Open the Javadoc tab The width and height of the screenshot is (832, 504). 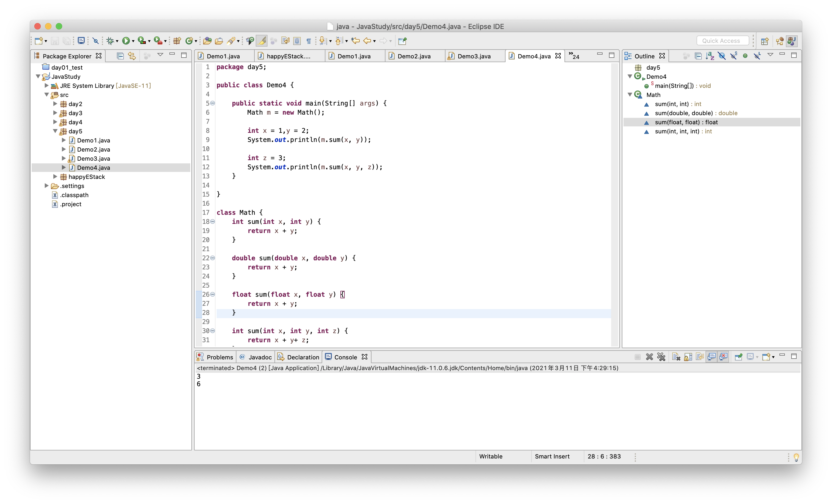255,357
